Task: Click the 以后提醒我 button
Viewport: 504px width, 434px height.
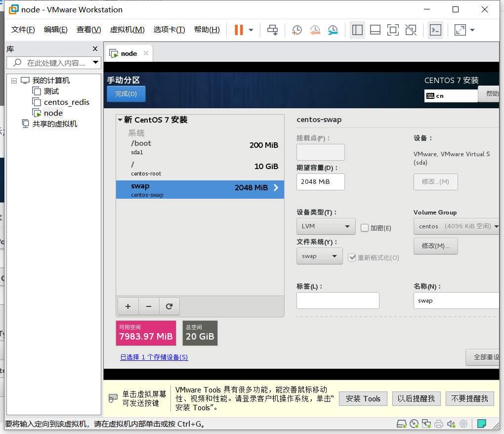Action: [x=416, y=398]
